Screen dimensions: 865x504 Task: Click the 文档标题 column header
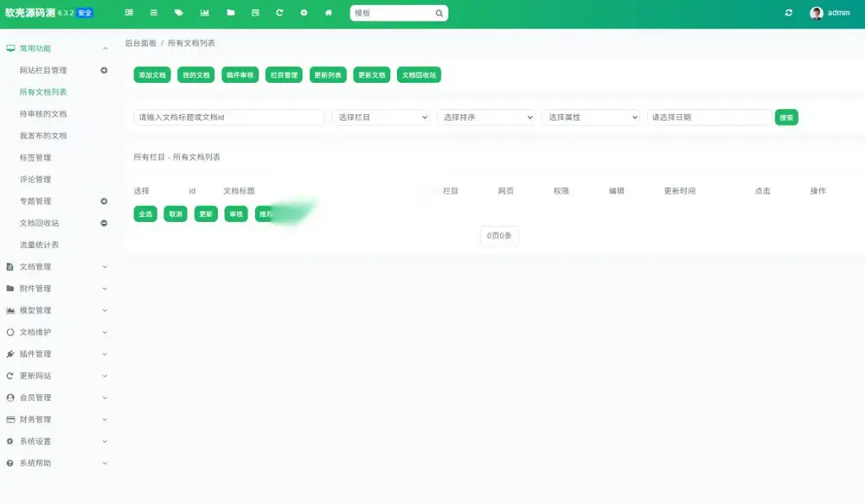coord(239,191)
